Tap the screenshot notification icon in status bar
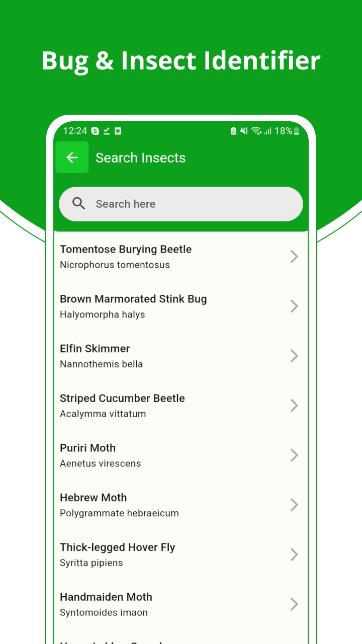The height and width of the screenshot is (644, 362). click(x=117, y=131)
